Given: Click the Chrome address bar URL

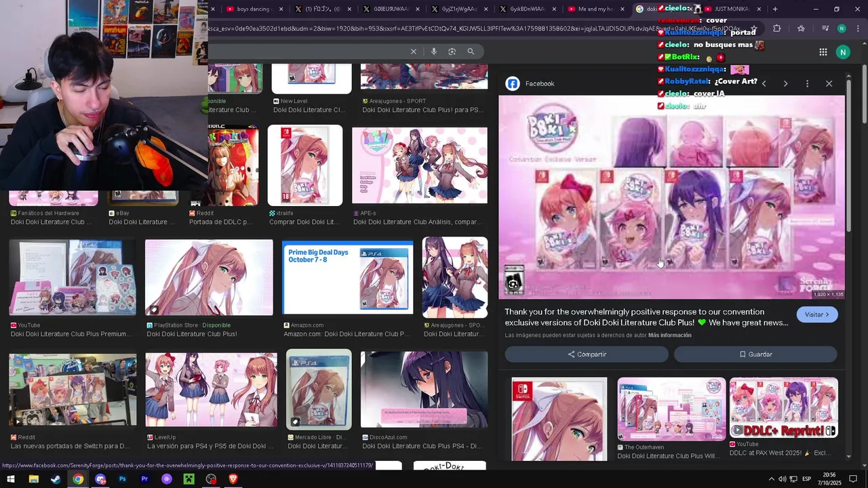Looking at the screenshot, I should (475, 28).
